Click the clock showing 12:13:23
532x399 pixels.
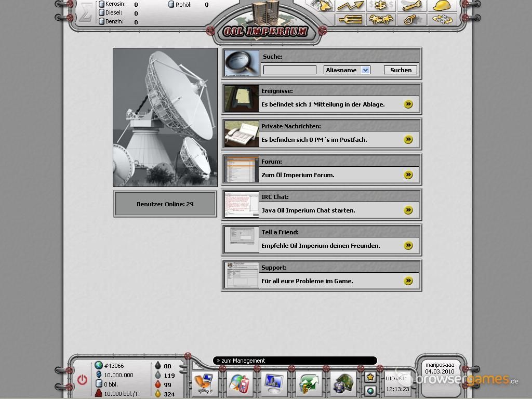[x=397, y=389]
